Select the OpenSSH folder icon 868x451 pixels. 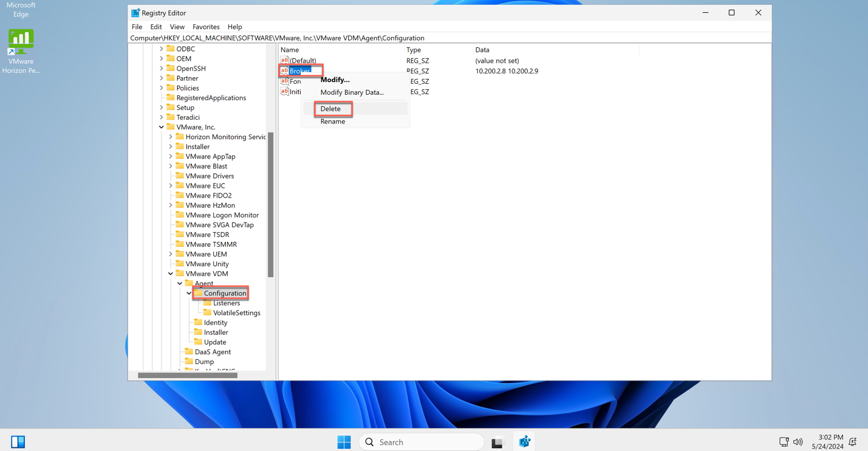tap(171, 68)
